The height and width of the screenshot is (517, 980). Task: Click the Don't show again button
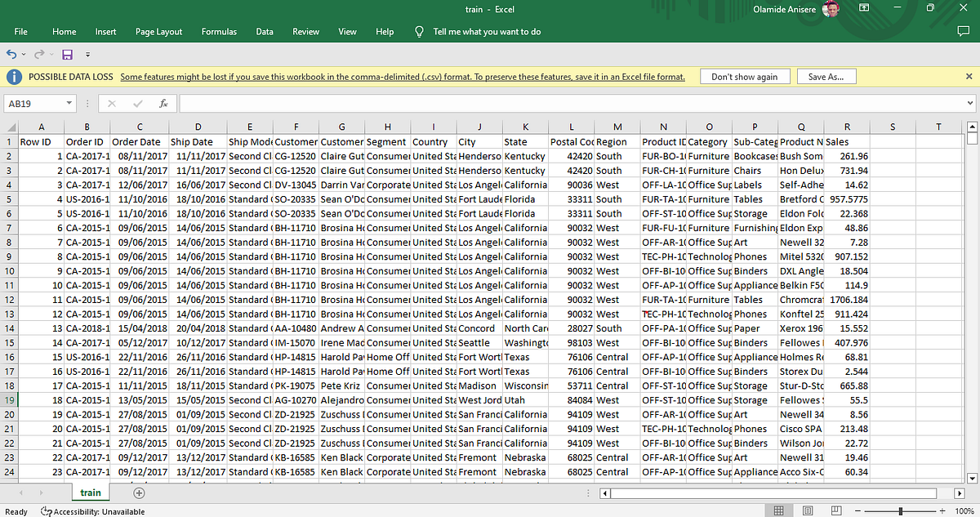click(x=745, y=76)
